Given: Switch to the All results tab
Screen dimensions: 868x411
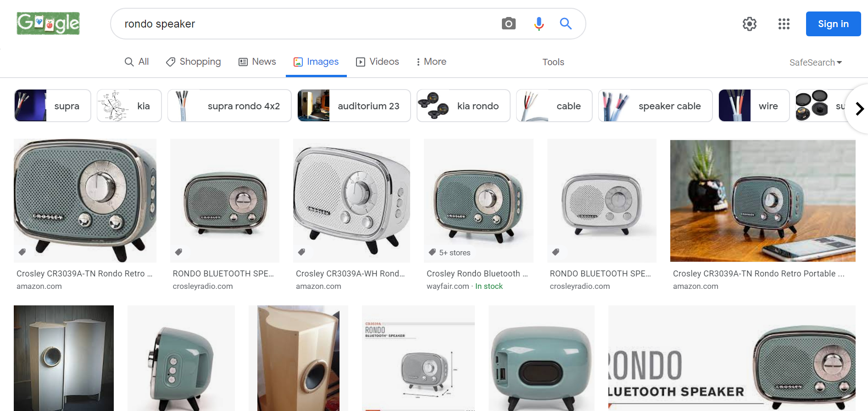Looking at the screenshot, I should (x=137, y=62).
